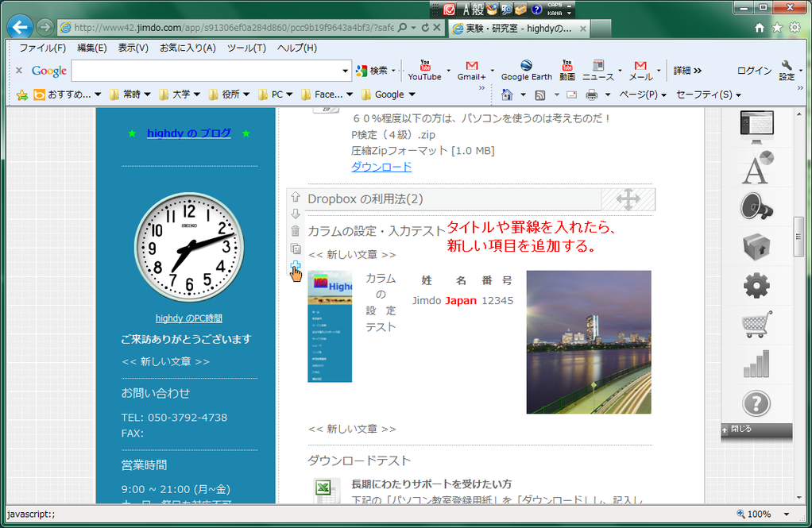
Task: Open the セーフティ(S) dropdown menu
Action: click(708, 94)
